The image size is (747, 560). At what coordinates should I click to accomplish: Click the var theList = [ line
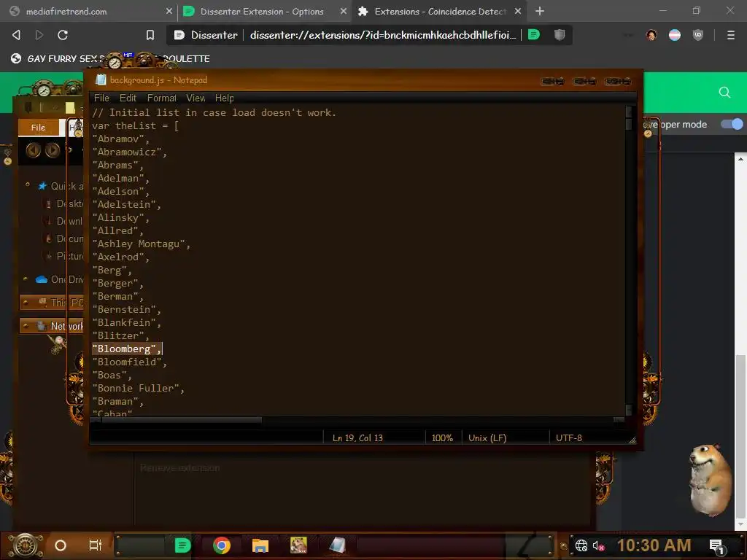click(x=135, y=125)
